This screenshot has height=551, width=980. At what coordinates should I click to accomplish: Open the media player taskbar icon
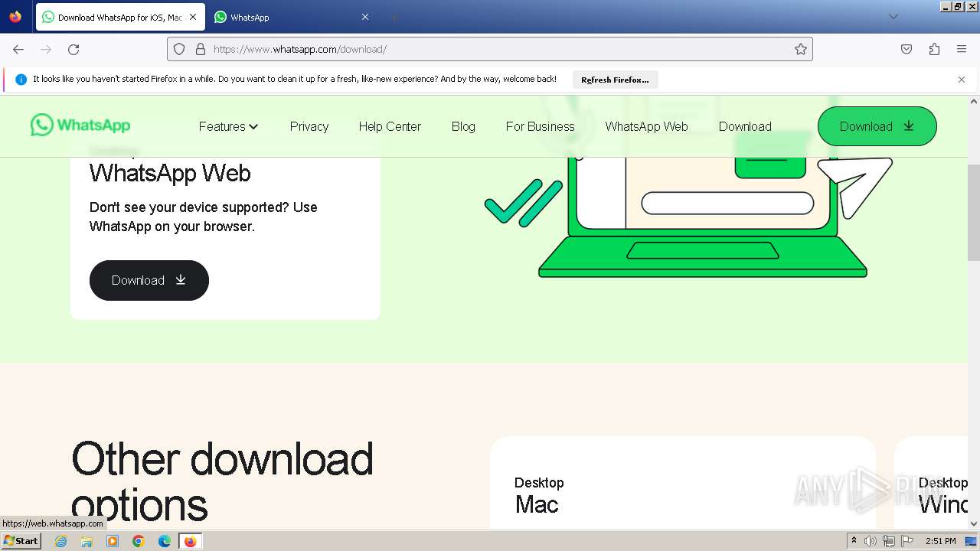tap(113, 541)
